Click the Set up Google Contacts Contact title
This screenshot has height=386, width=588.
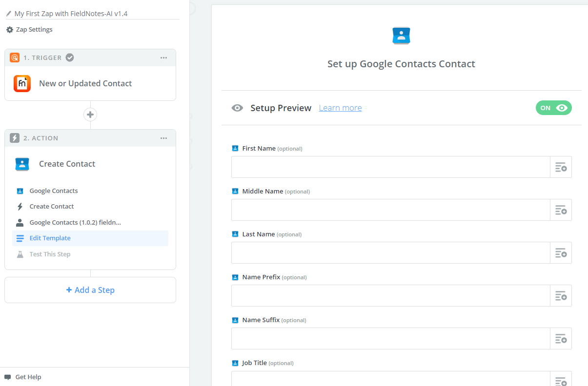pyautogui.click(x=401, y=64)
